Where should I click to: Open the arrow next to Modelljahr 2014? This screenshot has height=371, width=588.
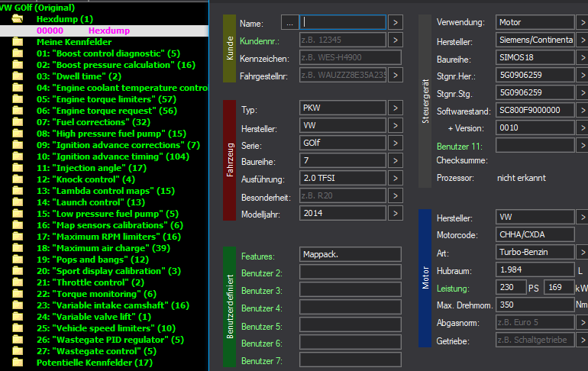click(x=396, y=213)
